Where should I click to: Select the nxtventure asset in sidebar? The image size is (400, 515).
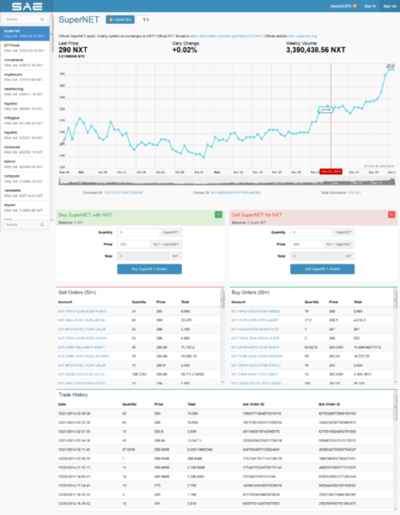click(x=25, y=63)
